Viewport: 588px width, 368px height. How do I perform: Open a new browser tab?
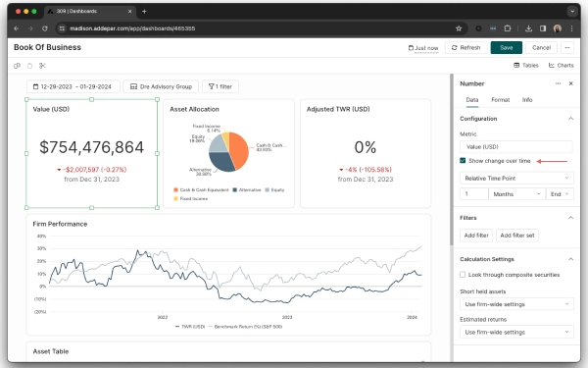point(144,11)
